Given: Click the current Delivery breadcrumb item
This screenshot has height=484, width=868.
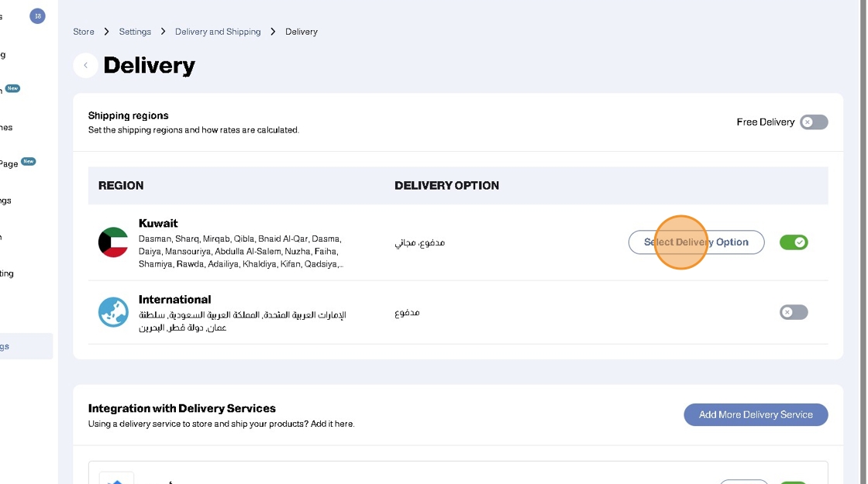Looking at the screenshot, I should 301,32.
